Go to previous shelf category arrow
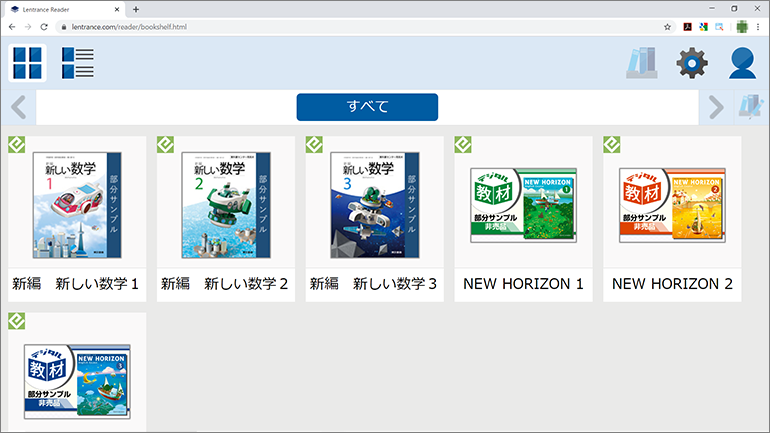This screenshot has height=433, width=770. pos(19,107)
